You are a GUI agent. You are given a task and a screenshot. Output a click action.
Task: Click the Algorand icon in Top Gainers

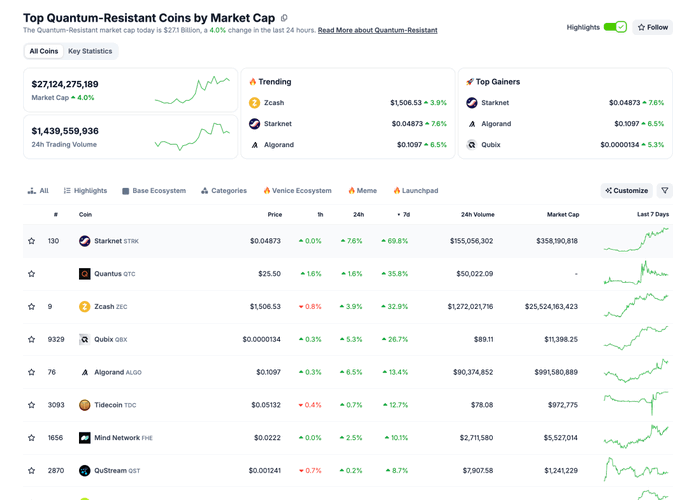471,124
